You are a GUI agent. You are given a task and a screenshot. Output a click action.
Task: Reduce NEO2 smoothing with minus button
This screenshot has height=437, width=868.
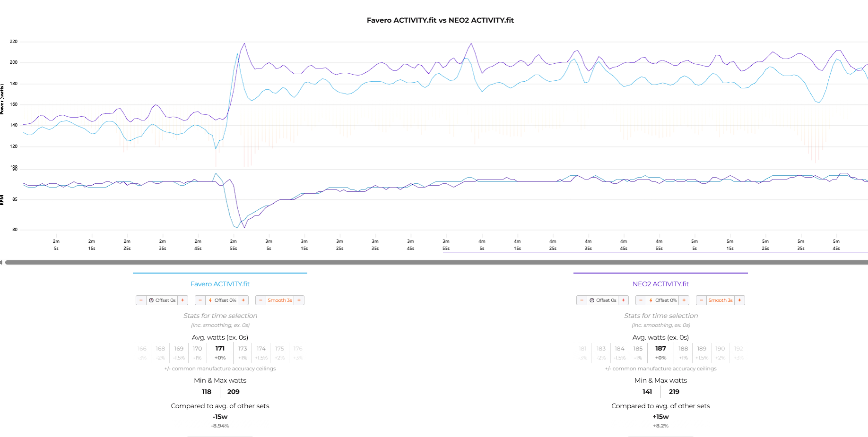point(701,300)
